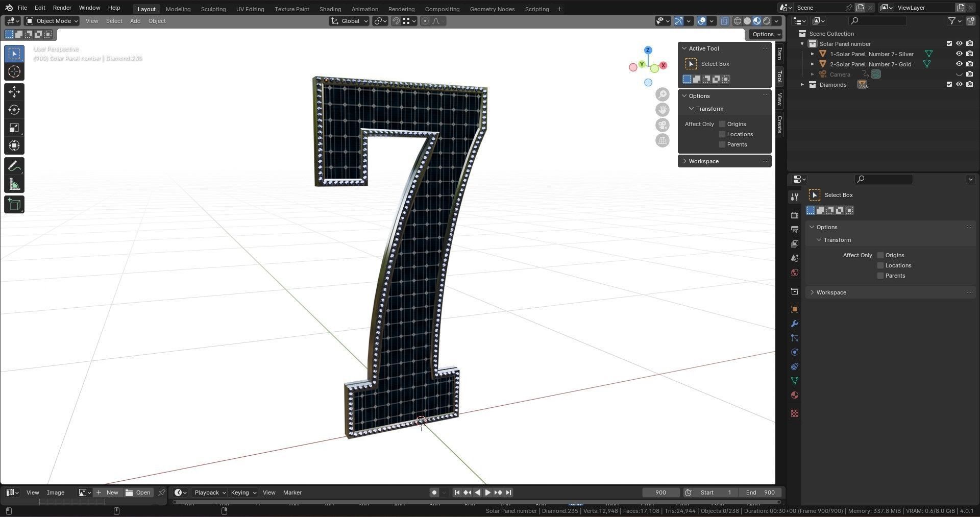
Task: Open Modifiers wrench properties tab
Action: tap(794, 324)
